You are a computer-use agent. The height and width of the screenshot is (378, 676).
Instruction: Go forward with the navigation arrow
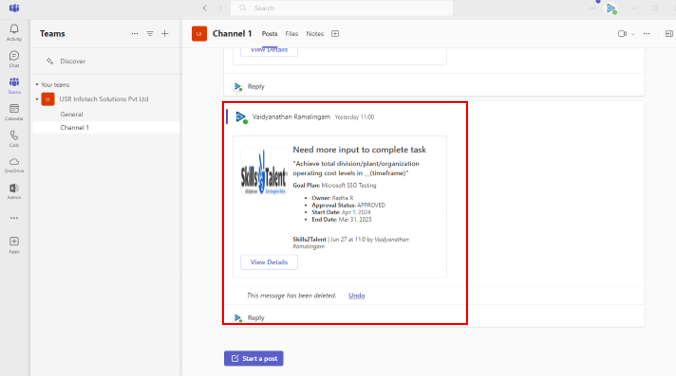[x=220, y=8]
